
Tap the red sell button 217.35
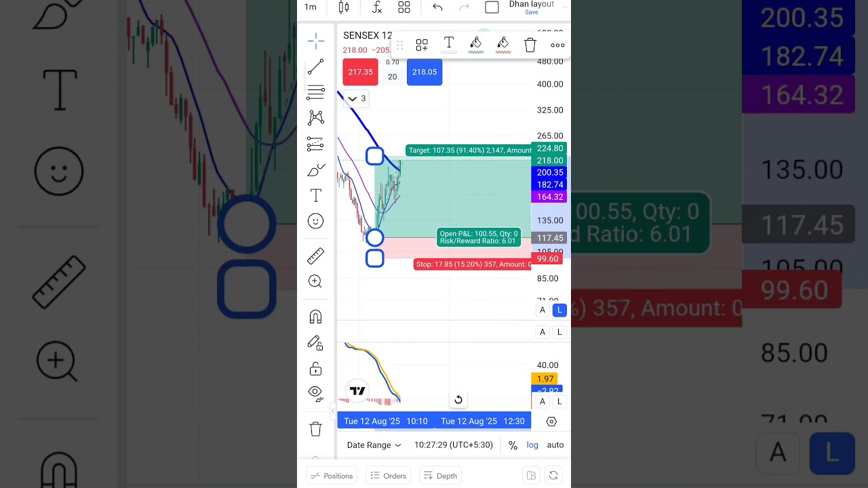tap(360, 72)
